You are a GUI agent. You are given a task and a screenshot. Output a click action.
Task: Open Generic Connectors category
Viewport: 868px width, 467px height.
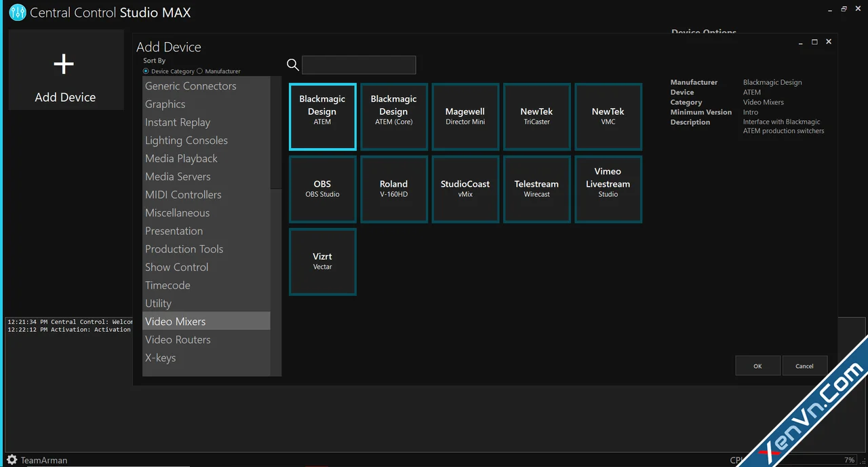click(x=206, y=86)
